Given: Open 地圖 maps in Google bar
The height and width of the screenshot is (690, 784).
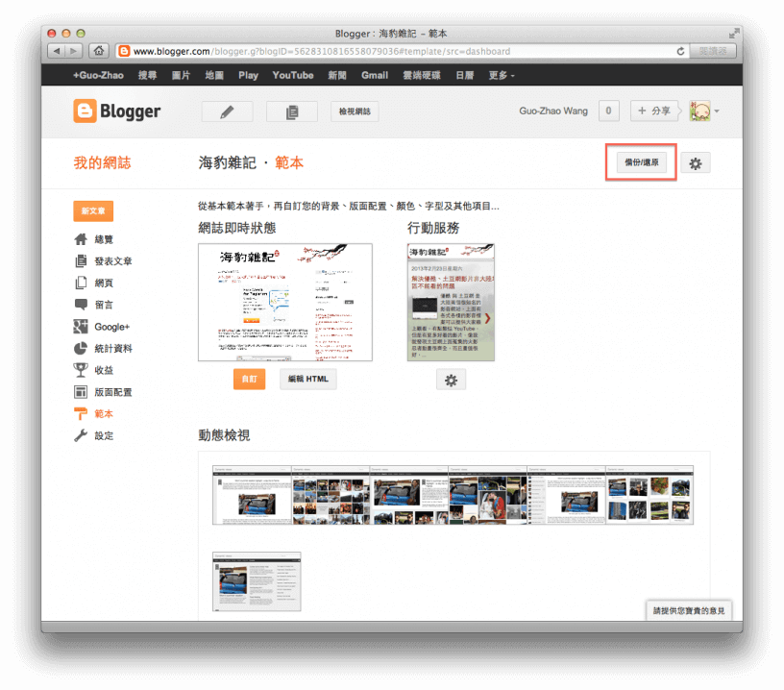Looking at the screenshot, I should pos(214,75).
